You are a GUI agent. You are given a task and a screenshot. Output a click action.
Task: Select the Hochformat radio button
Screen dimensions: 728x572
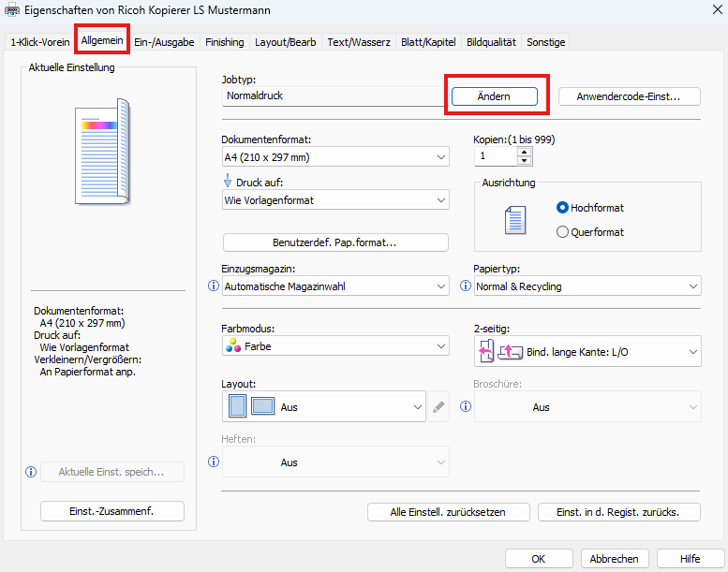[x=563, y=208]
